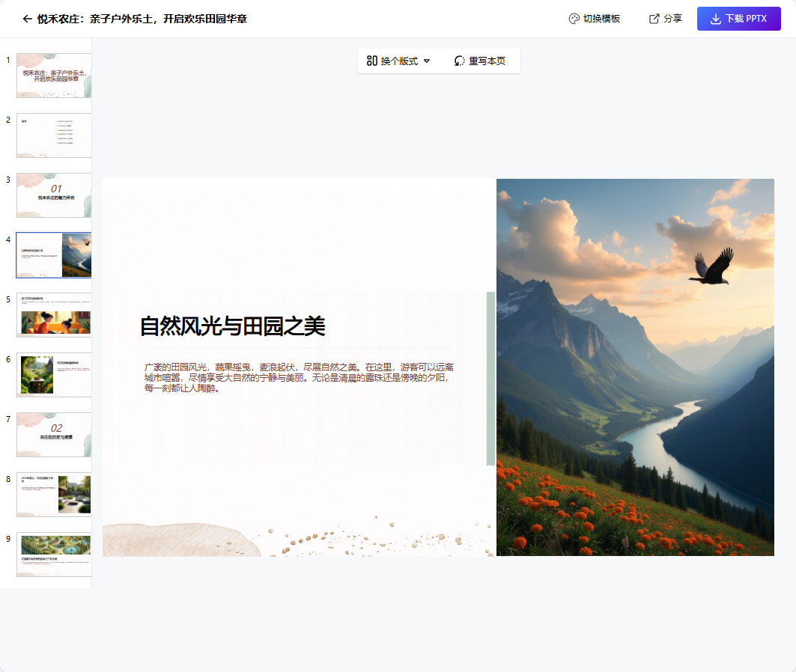Click the layout grid icon for 换个版式
This screenshot has height=672, width=796.
pyautogui.click(x=371, y=61)
